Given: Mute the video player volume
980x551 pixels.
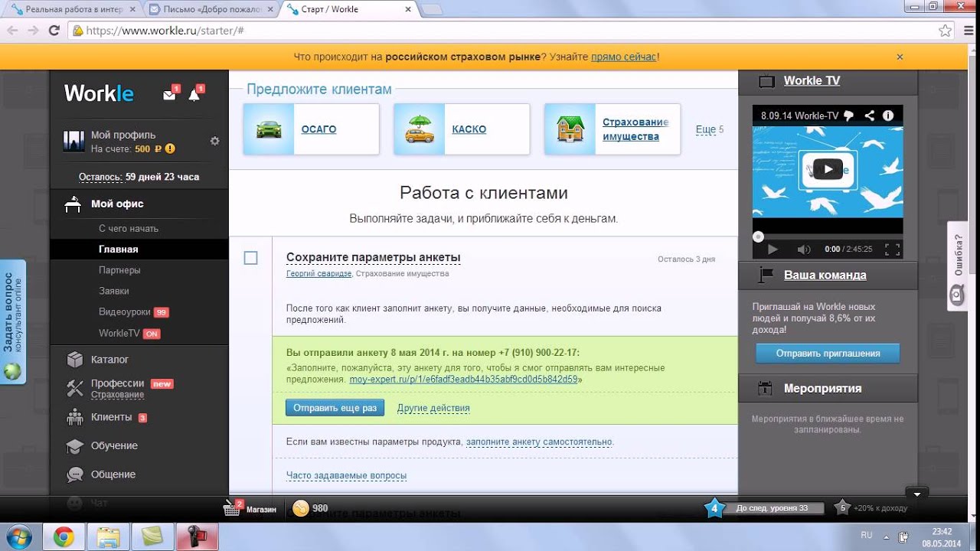Looking at the screenshot, I should 803,249.
